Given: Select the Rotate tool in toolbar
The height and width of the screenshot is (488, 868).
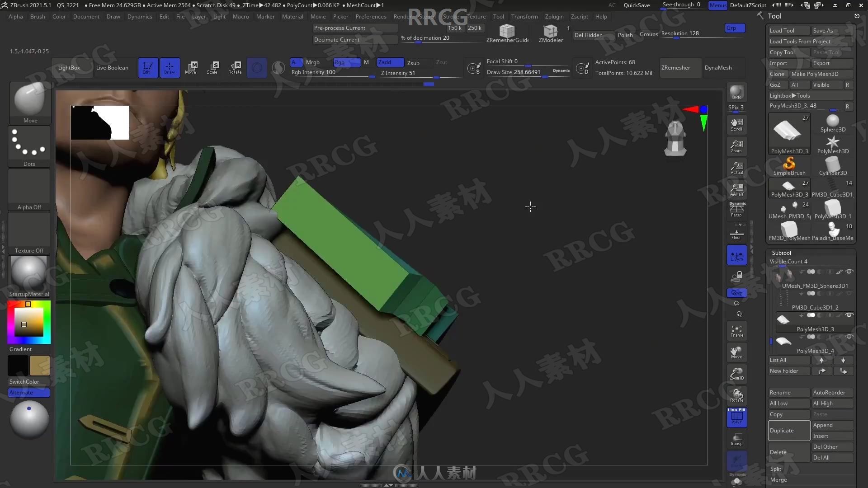Looking at the screenshot, I should (236, 67).
